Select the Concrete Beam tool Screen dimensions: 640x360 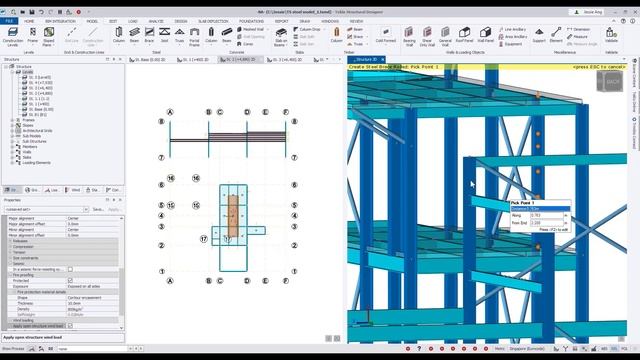coord(227,35)
